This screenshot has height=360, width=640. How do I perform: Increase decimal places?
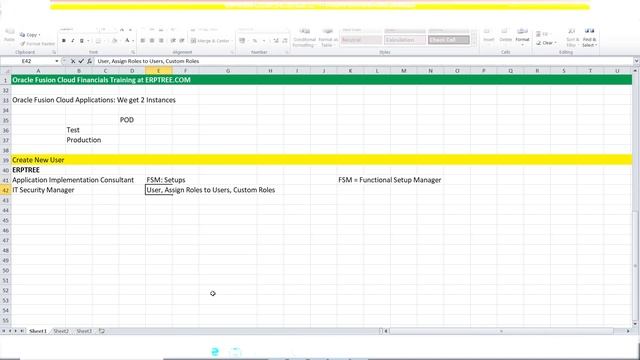(x=276, y=41)
